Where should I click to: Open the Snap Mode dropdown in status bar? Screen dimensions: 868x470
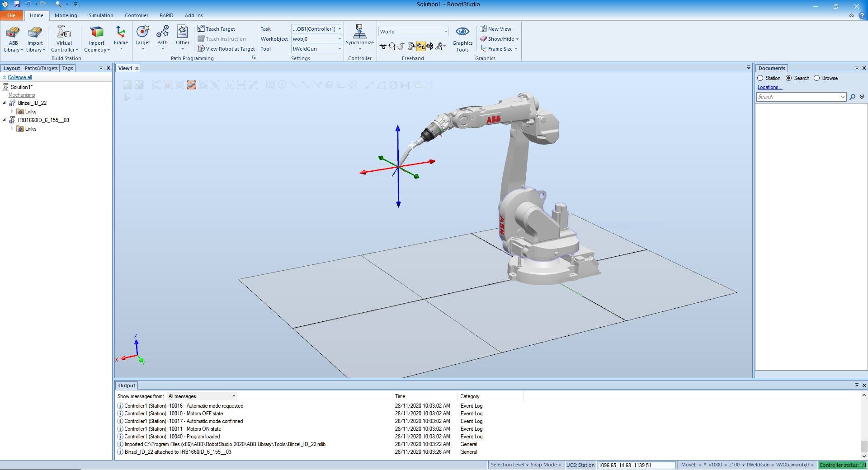point(546,465)
